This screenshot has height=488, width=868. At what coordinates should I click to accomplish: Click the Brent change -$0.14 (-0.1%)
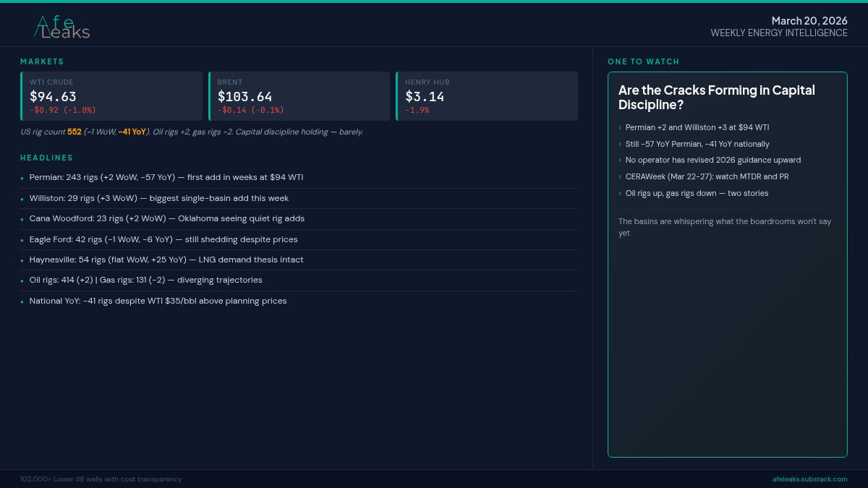(251, 110)
